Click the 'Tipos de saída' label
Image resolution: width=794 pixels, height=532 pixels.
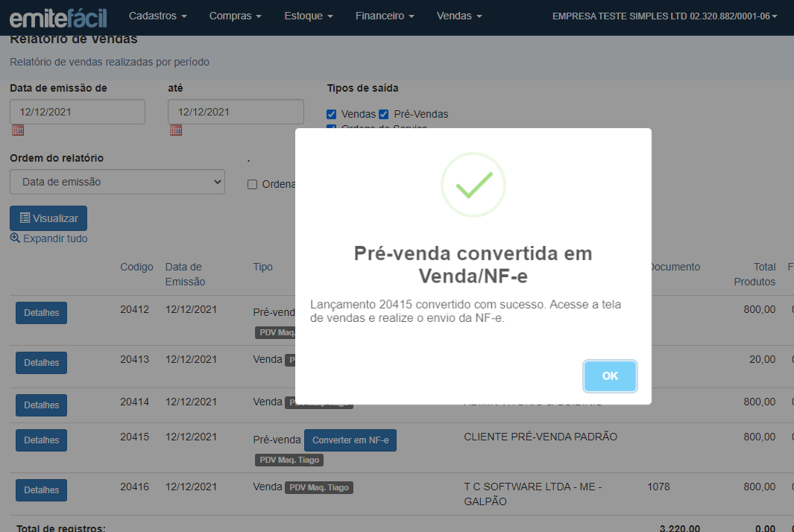362,88
